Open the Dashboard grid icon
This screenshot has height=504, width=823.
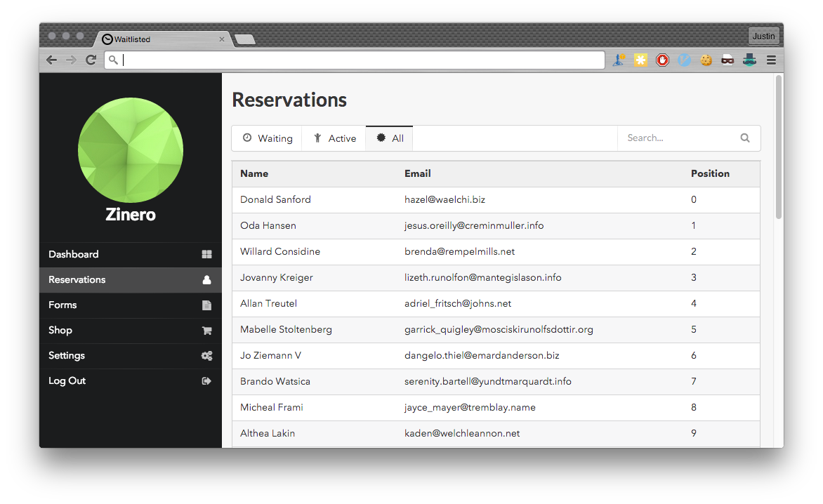pos(206,254)
